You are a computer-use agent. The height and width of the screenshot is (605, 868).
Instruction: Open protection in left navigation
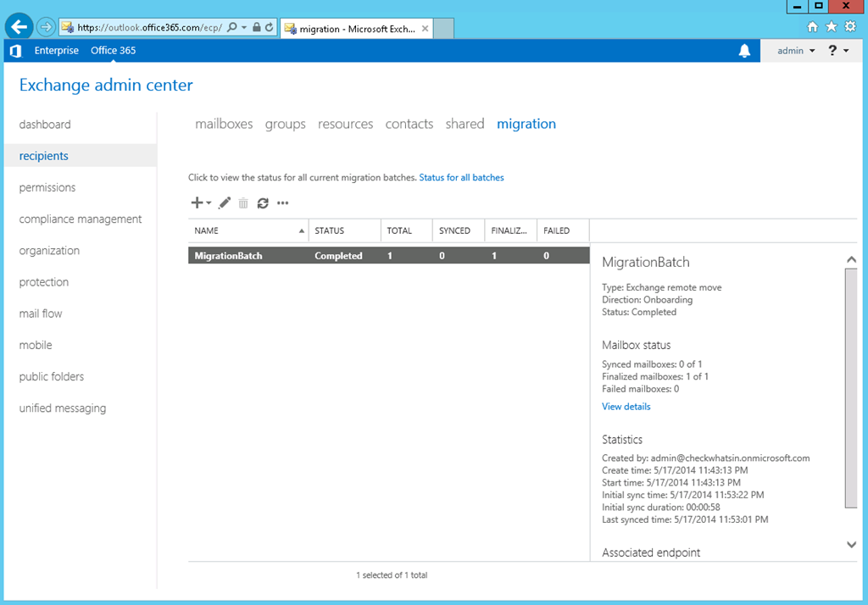pyautogui.click(x=44, y=282)
